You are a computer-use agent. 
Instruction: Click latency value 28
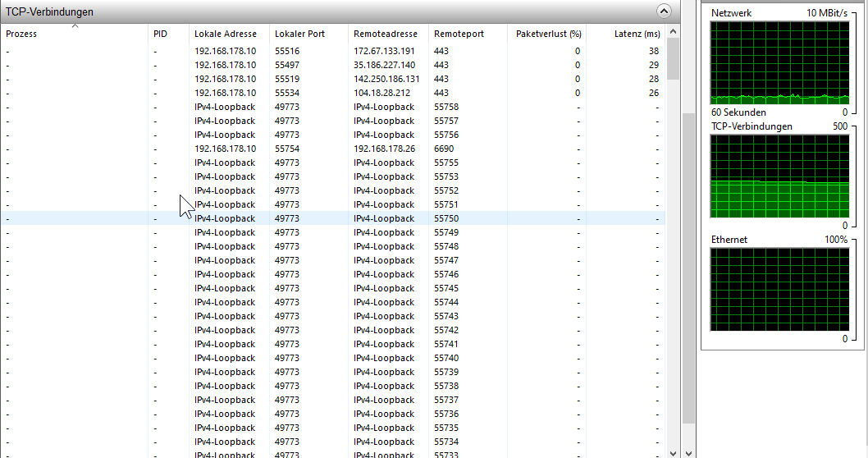point(654,79)
